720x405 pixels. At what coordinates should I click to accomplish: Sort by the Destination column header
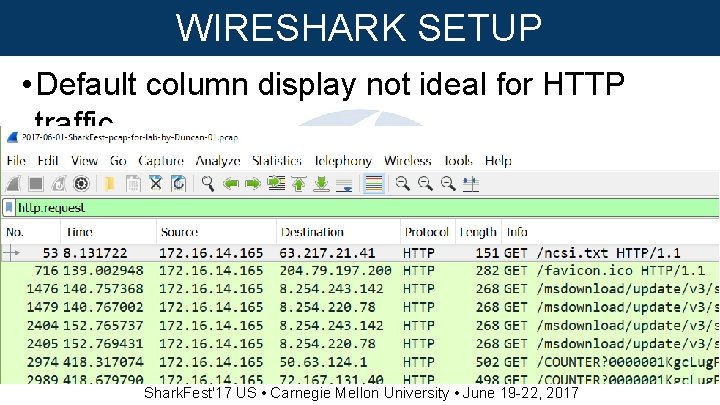click(x=338, y=232)
